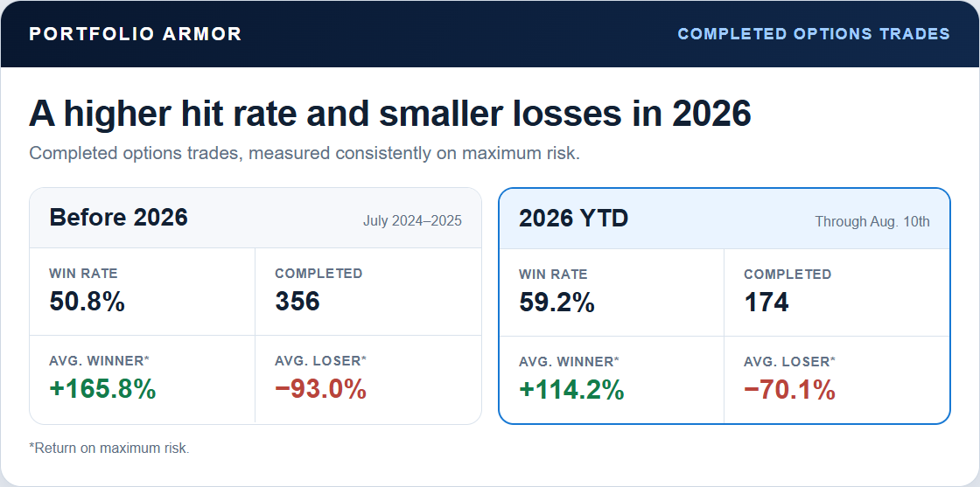The width and height of the screenshot is (980, 487).
Task: Click the PORTFOLIO ARMOR brand title
Action: (135, 34)
